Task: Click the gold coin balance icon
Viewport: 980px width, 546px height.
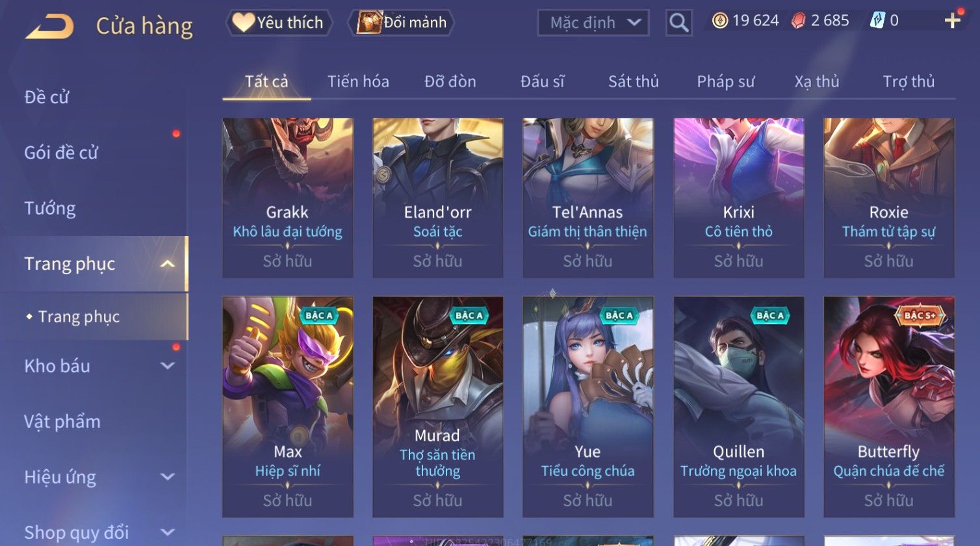Action: tap(719, 21)
